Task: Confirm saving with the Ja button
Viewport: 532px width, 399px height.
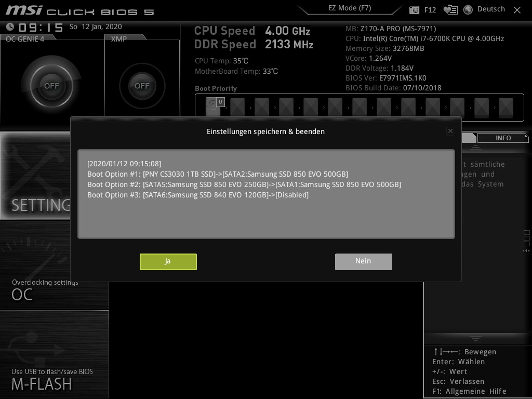Action: click(x=168, y=262)
